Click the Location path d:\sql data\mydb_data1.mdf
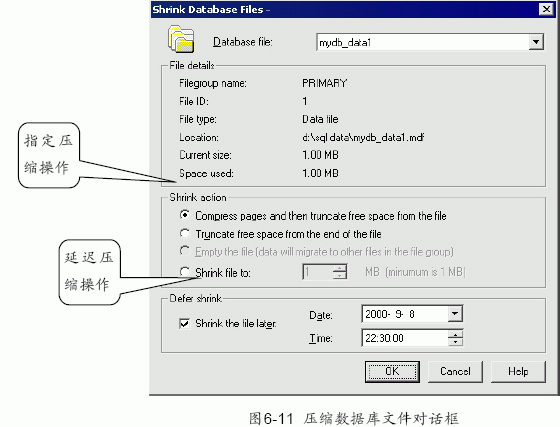 pyautogui.click(x=363, y=137)
